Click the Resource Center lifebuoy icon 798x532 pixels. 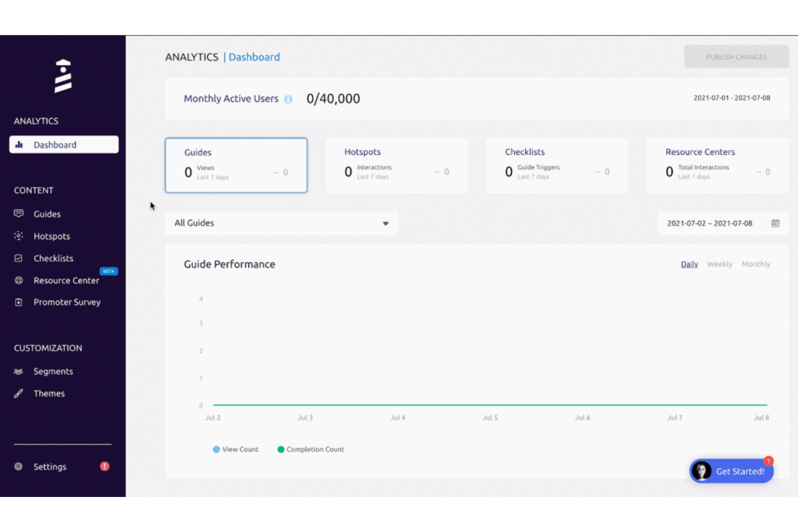[19, 280]
